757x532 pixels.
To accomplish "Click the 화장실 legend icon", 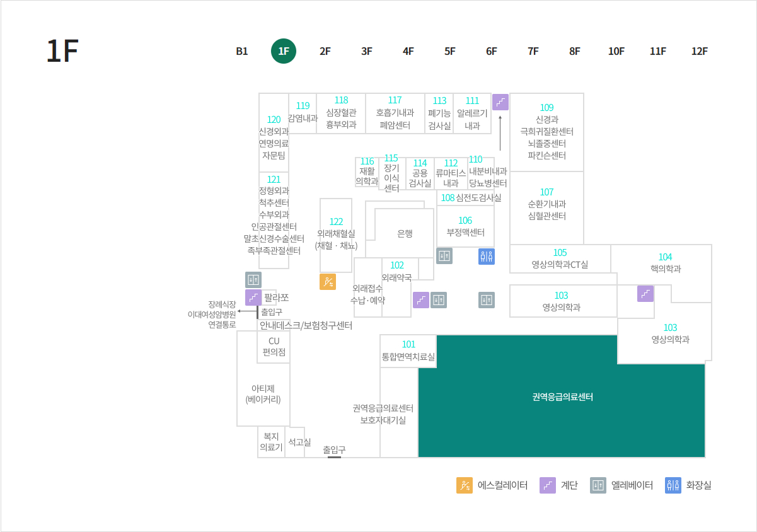I will [x=673, y=485].
